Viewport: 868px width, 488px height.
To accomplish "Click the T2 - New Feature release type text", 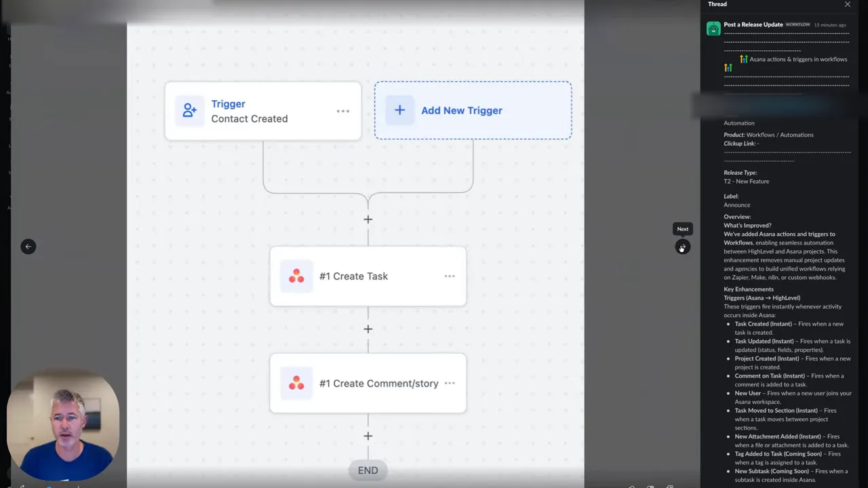I will (746, 182).
